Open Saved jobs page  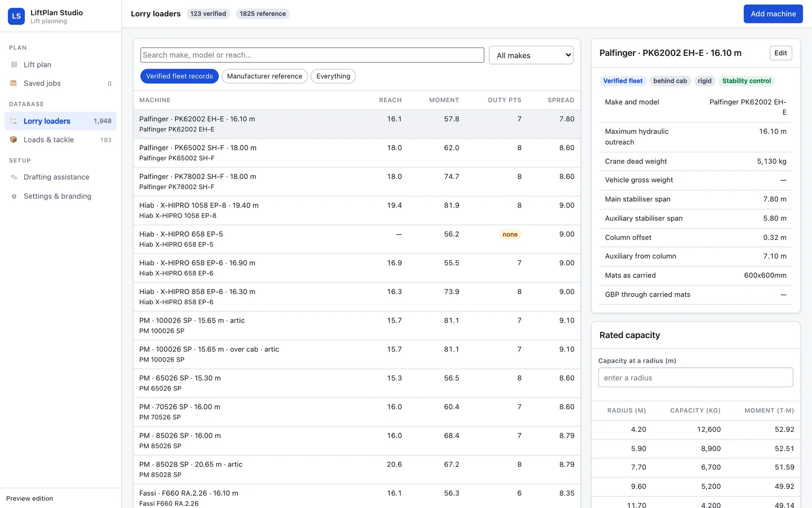60,83
